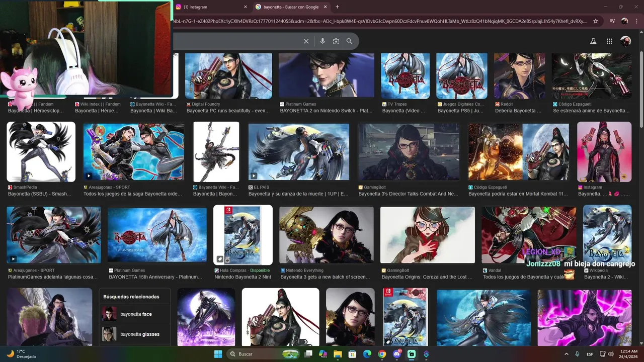
Task: Open Search Labs flask icon
Action: [593, 41]
